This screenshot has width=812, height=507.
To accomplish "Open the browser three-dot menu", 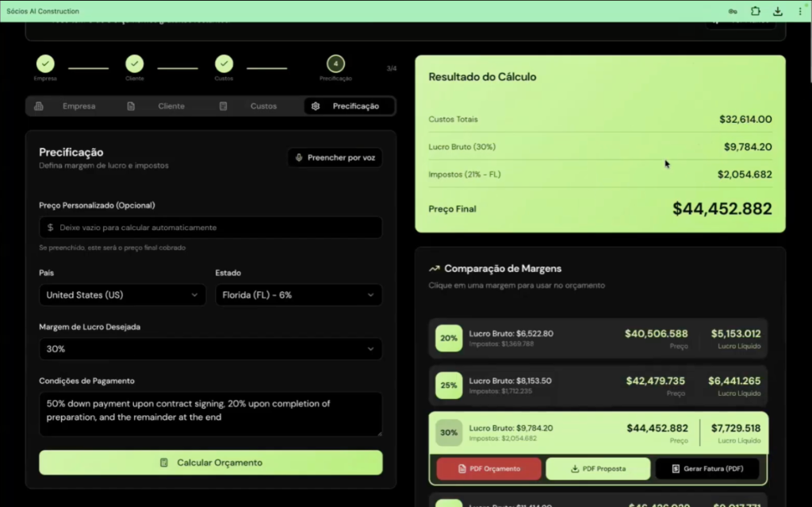I will [x=800, y=11].
